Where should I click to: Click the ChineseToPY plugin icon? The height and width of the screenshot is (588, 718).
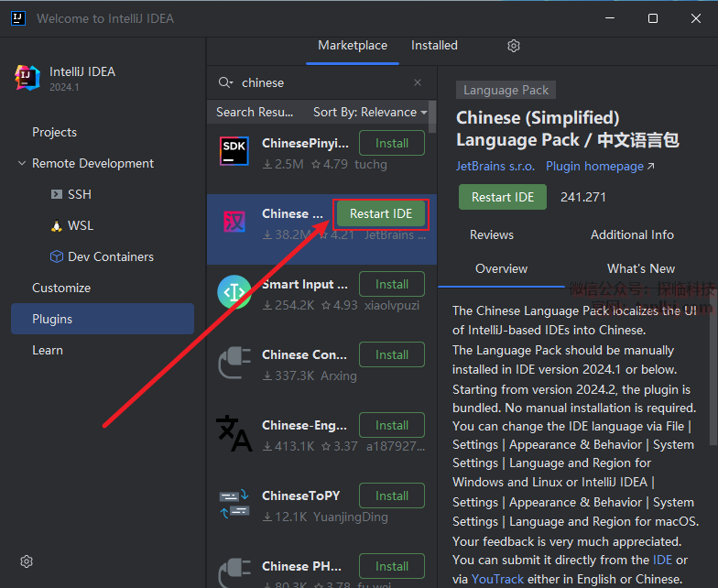pos(234,504)
